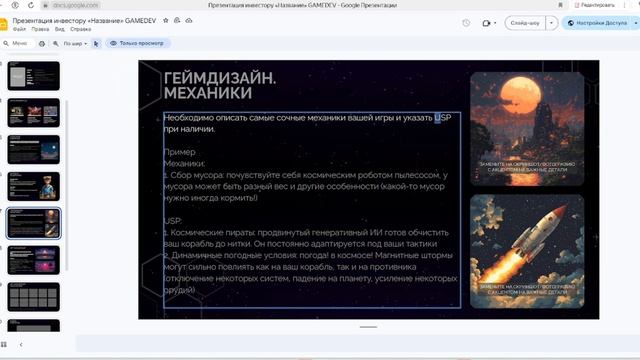
Task: Click the speaker notes area below slide
Action: click(358, 343)
